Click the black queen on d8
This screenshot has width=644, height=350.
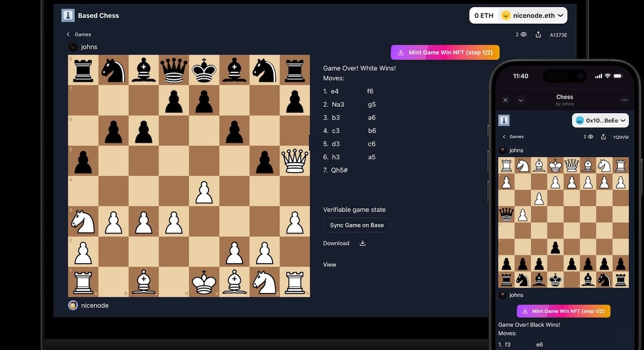tap(174, 70)
